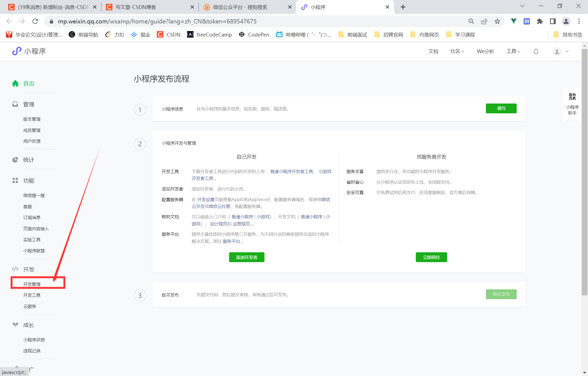Open We分析 in the top navigation

click(x=485, y=51)
